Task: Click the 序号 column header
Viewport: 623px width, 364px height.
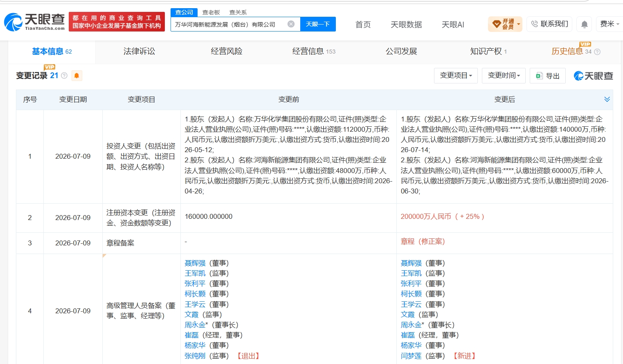Action: [x=30, y=99]
